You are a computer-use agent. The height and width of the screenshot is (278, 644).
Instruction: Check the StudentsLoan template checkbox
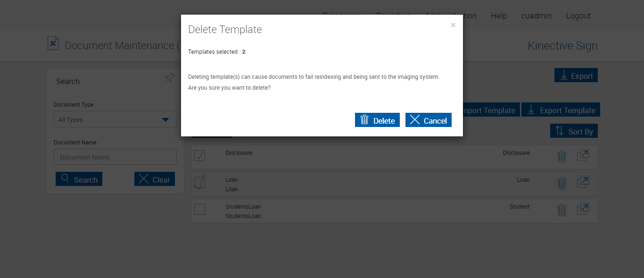[200, 209]
